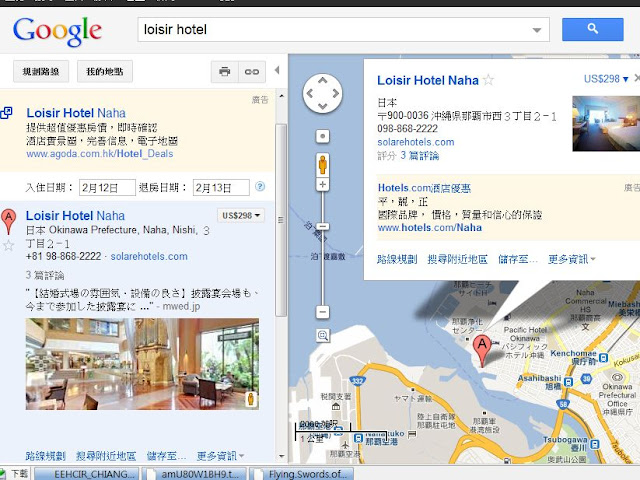Expand 更多資訊 menu in the info window
This screenshot has height=480, width=640.
571,259
